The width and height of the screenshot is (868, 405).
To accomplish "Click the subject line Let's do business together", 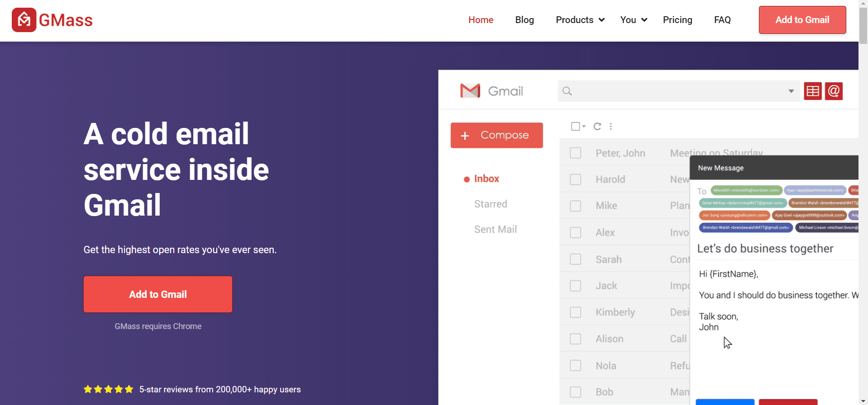I will pyautogui.click(x=765, y=249).
